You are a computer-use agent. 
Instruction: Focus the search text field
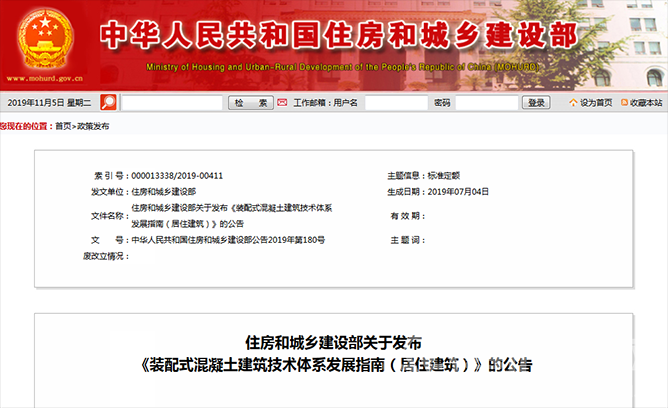(172, 103)
